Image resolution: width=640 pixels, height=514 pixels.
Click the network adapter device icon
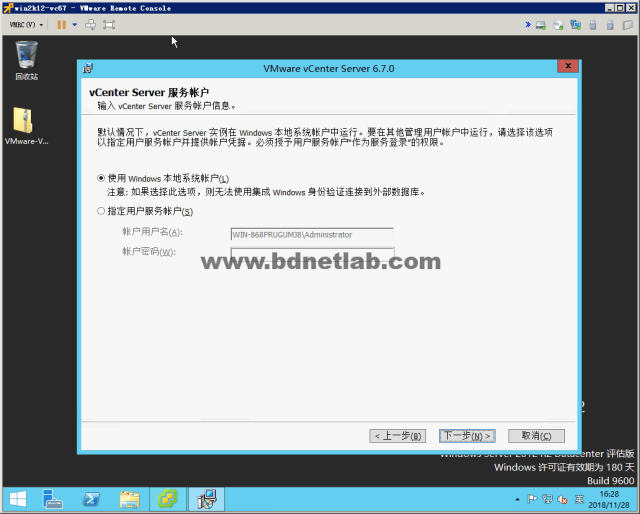coord(576,25)
